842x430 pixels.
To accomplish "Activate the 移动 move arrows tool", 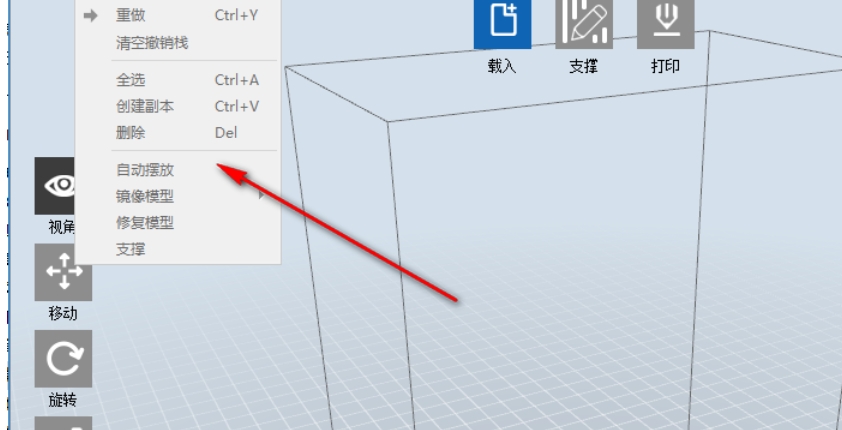I will (x=63, y=272).
